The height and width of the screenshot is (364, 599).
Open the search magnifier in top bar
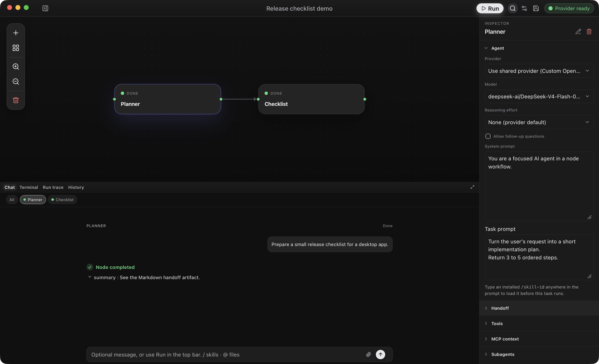[x=512, y=8]
